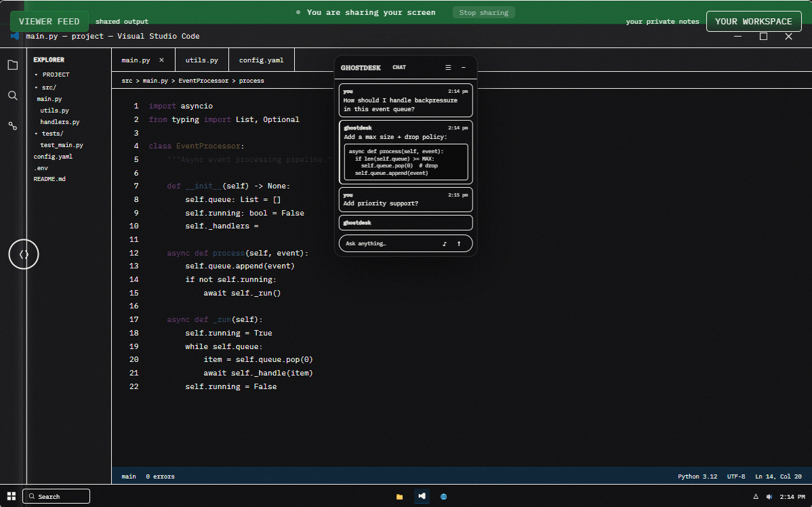Click the Stop sharing button

[x=484, y=13]
